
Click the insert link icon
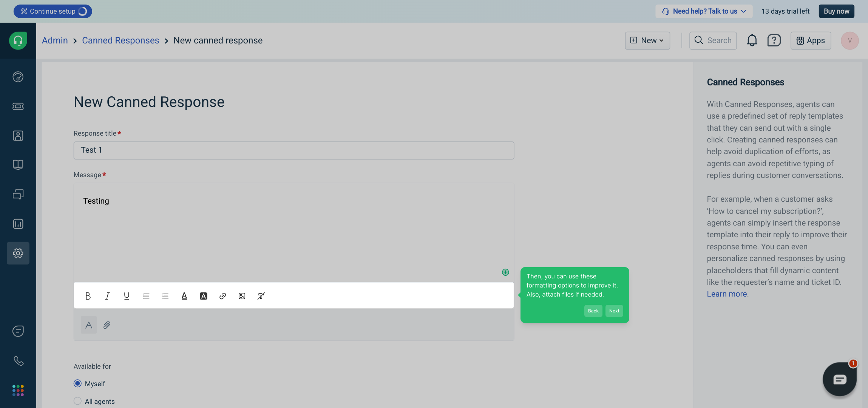(222, 296)
